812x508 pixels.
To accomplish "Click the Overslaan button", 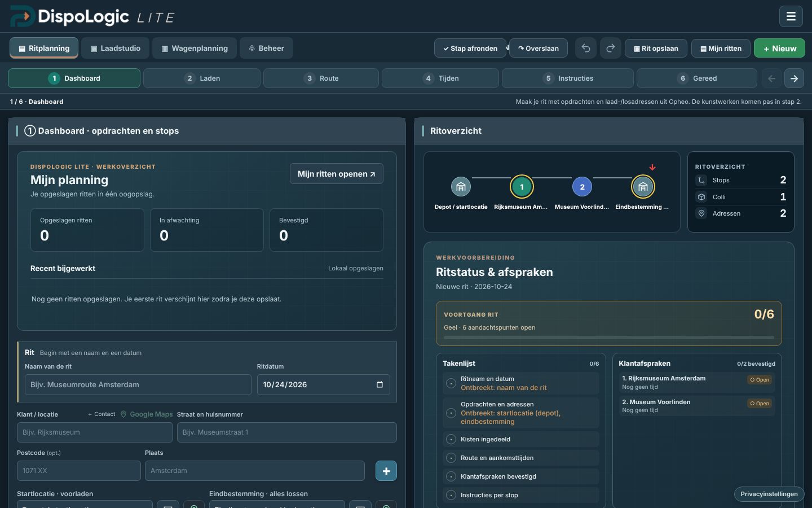I will (x=538, y=48).
